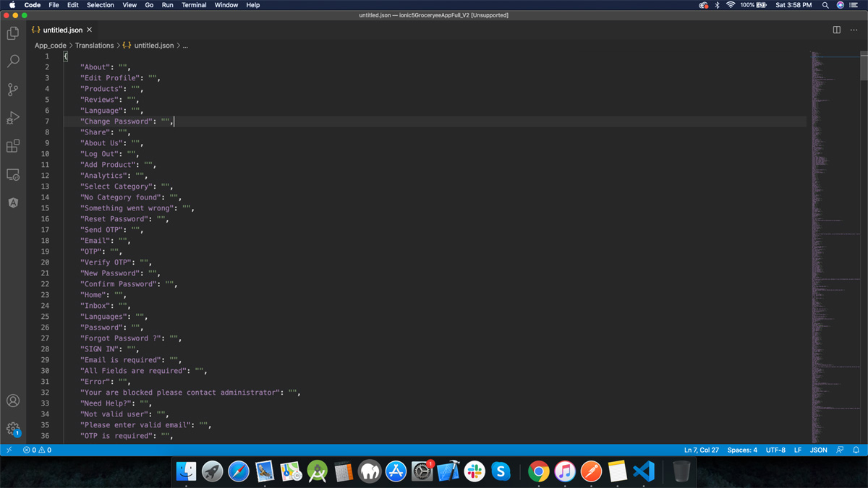Click the Accounts icon in activity bar
Viewport: 868px width, 488px height.
pos(13,401)
